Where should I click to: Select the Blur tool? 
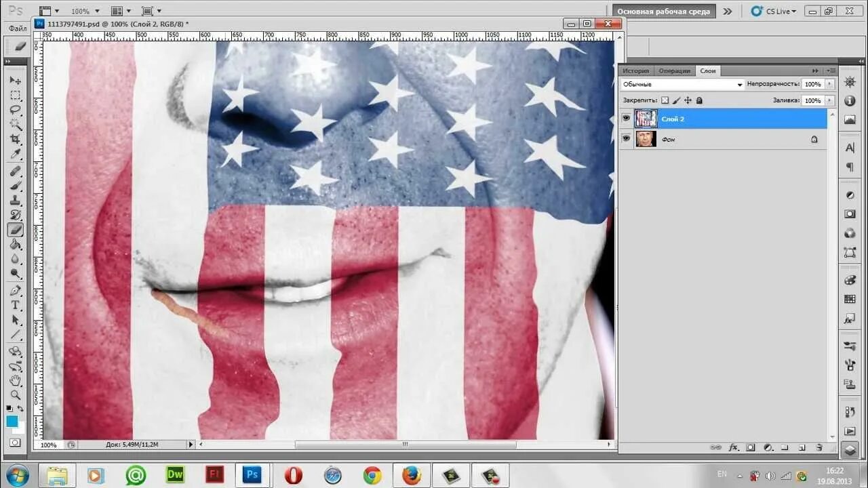(x=15, y=260)
